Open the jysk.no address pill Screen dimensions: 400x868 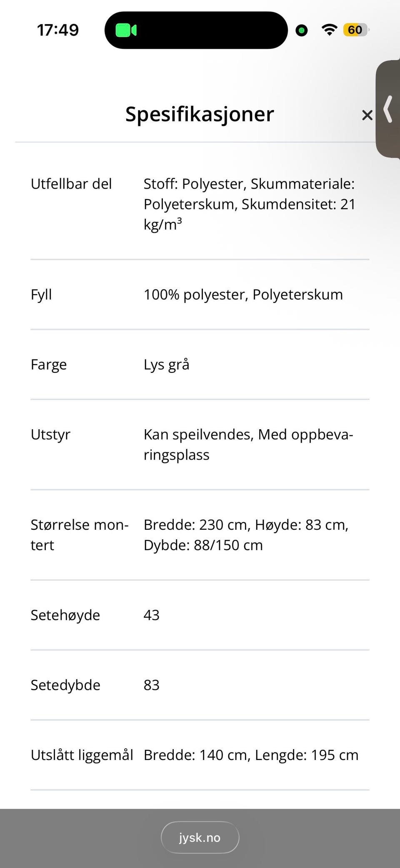click(200, 838)
